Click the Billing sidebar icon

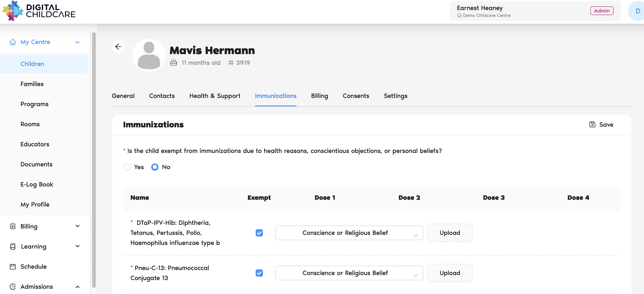click(13, 226)
